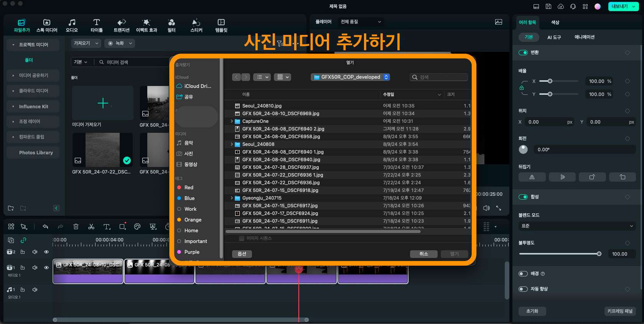Click the layout switch icon in title bar
This screenshot has width=644, height=324.
tap(536, 7)
